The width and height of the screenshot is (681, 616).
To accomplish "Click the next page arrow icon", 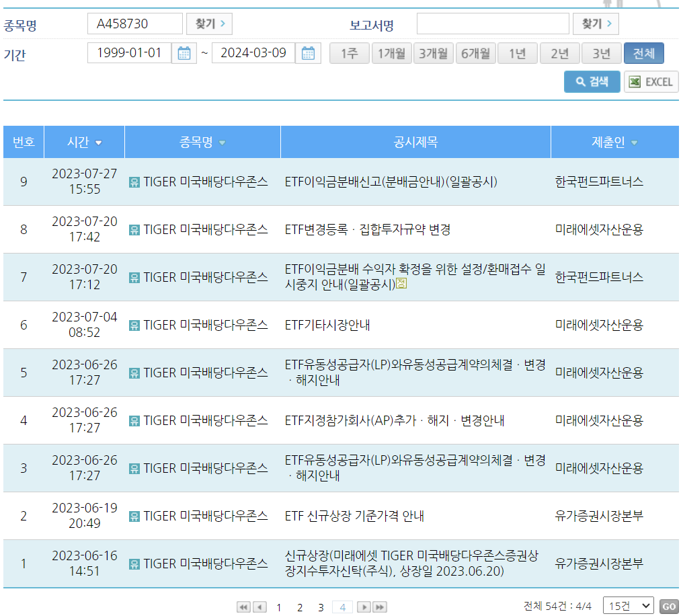I will [363, 607].
